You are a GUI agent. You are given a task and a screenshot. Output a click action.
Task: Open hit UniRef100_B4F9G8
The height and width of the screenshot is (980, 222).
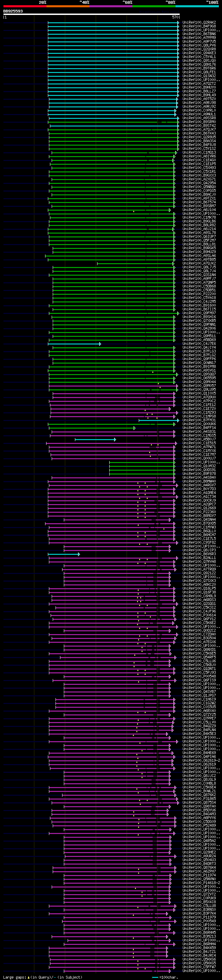coord(199,26)
